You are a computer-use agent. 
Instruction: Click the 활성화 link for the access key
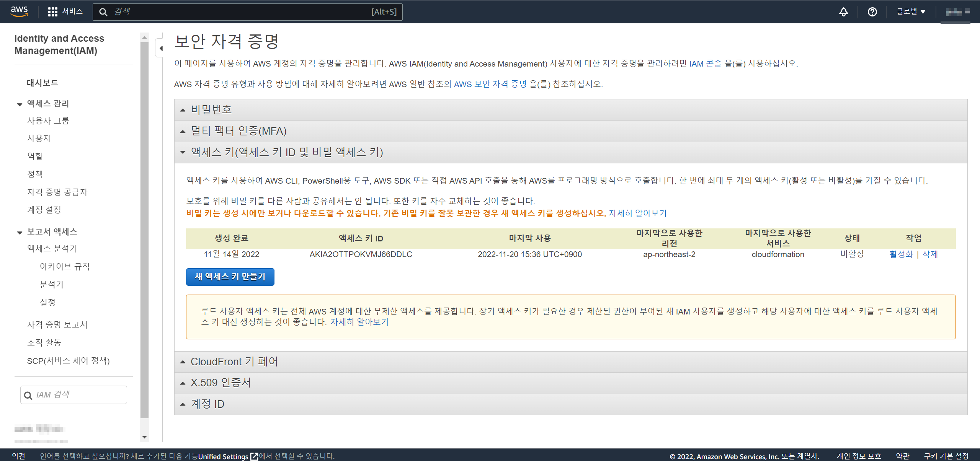coord(901,254)
